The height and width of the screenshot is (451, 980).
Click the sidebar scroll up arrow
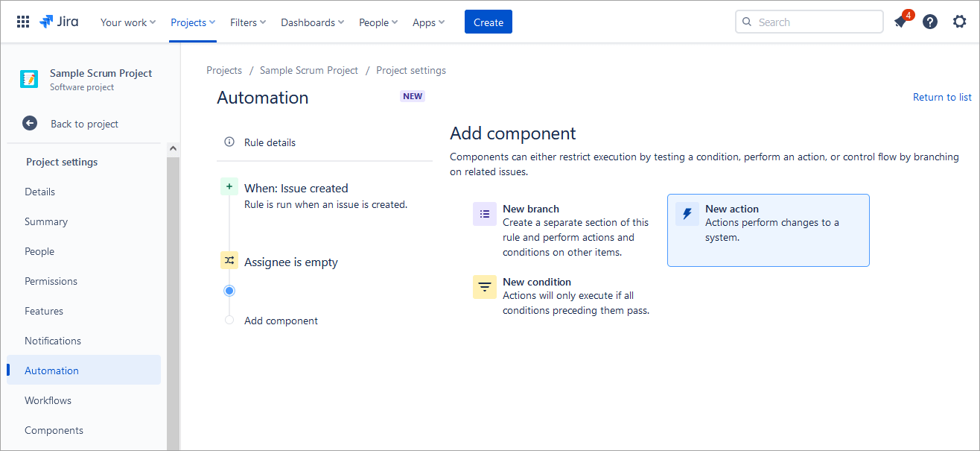(x=174, y=149)
